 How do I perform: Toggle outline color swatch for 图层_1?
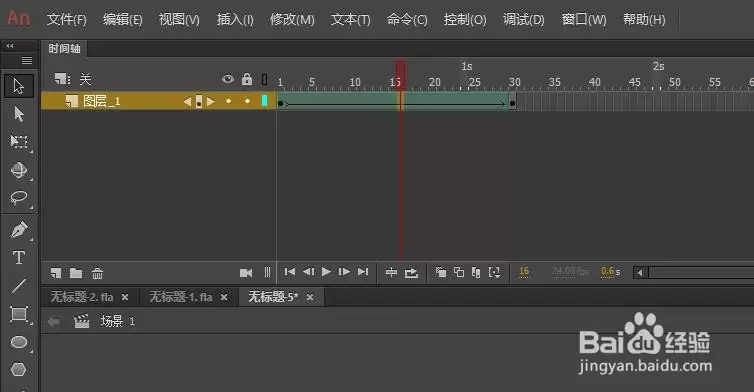(x=264, y=101)
